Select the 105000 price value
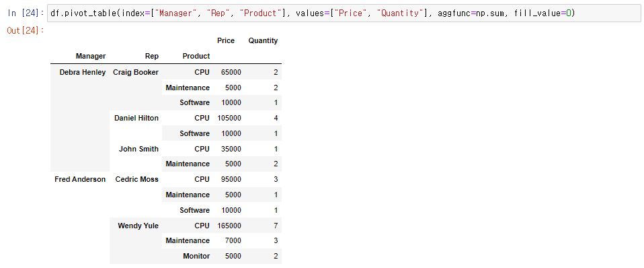The image size is (644, 268). (x=229, y=118)
